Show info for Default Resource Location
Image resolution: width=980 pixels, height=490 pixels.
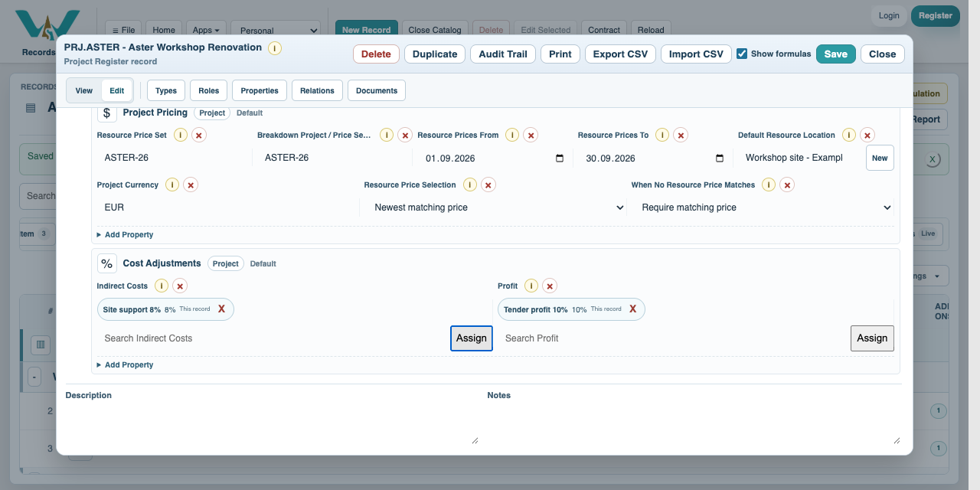point(849,135)
